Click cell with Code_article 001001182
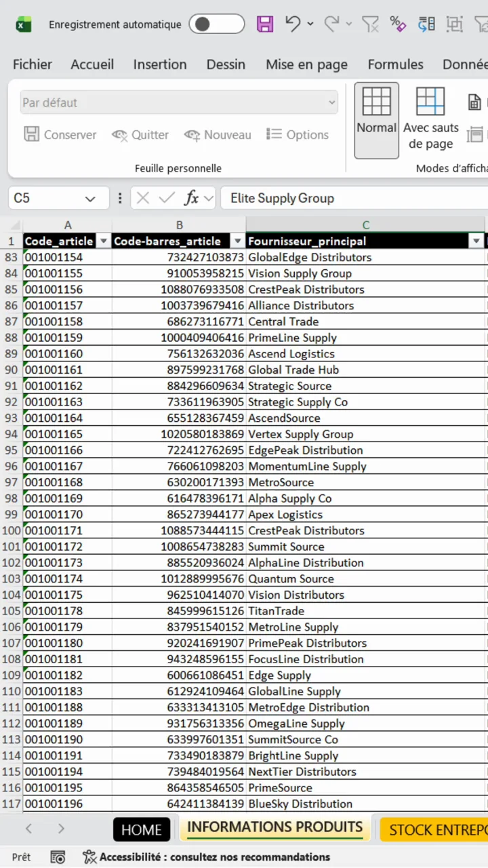 pos(68,675)
